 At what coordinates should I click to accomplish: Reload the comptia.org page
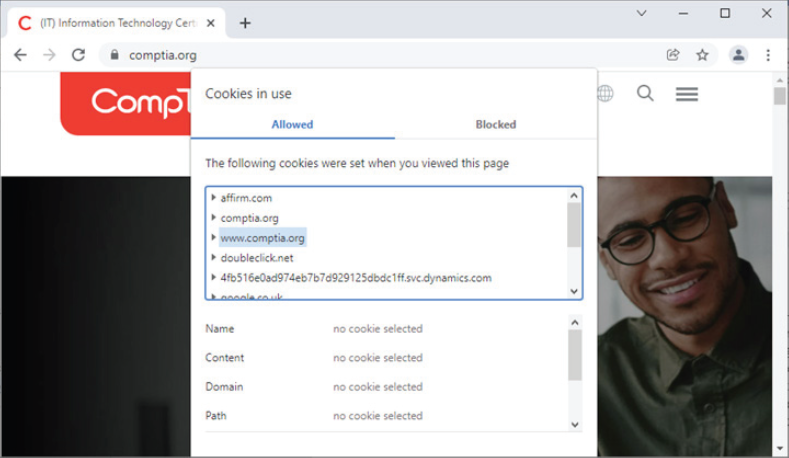78,55
